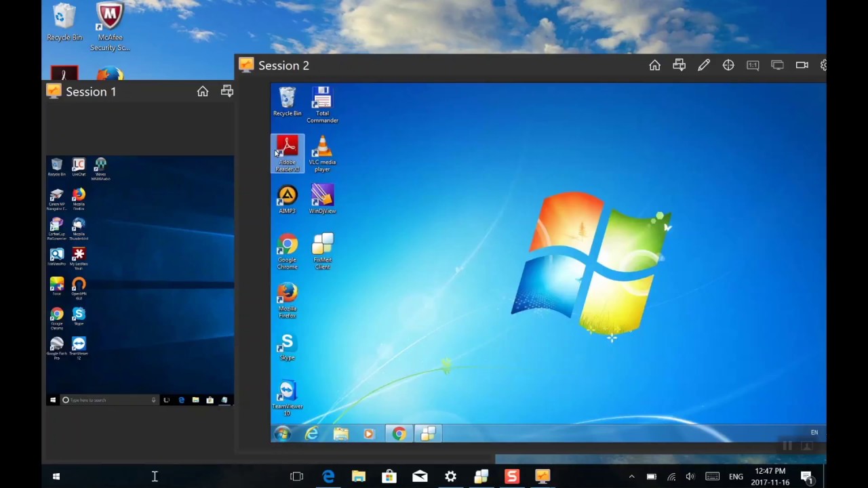This screenshot has width=868, height=488.
Task: Click File Explorer in Session 2 taskbar
Action: tap(340, 434)
